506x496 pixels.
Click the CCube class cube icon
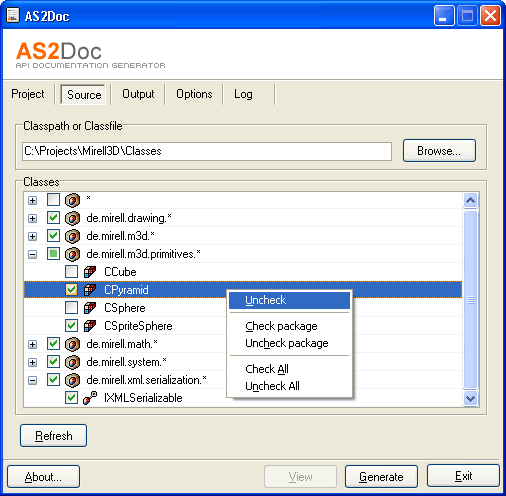coord(90,272)
